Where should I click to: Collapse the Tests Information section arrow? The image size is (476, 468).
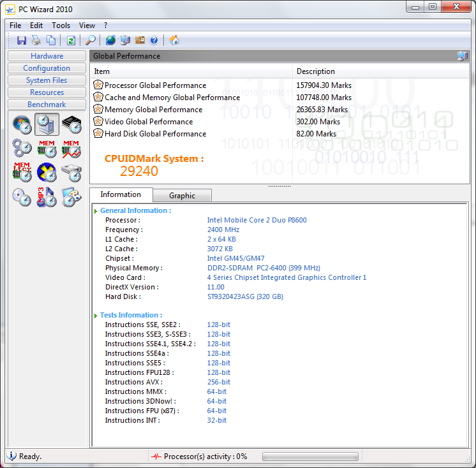(x=96, y=316)
